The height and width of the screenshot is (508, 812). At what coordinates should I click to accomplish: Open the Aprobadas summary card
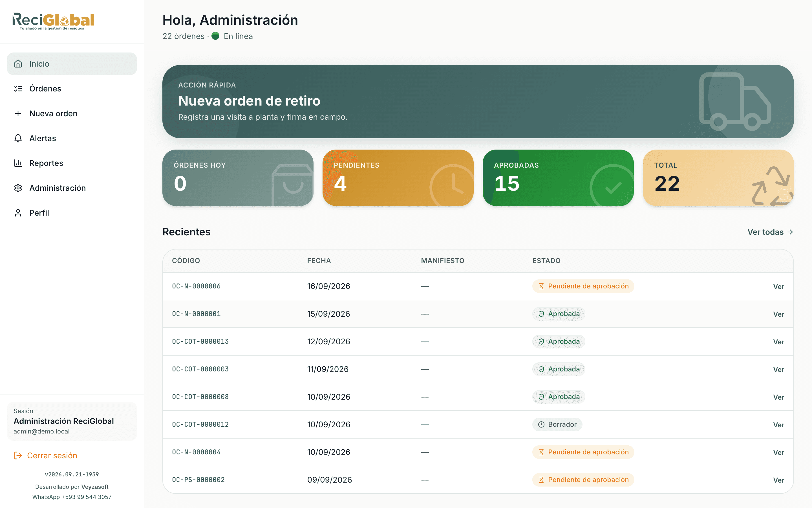point(558,178)
